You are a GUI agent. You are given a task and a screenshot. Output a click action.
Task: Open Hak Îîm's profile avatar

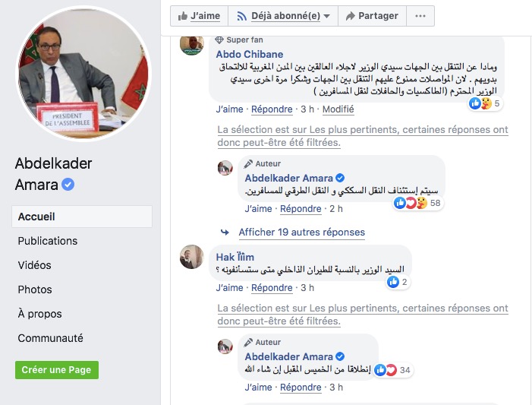click(192, 257)
